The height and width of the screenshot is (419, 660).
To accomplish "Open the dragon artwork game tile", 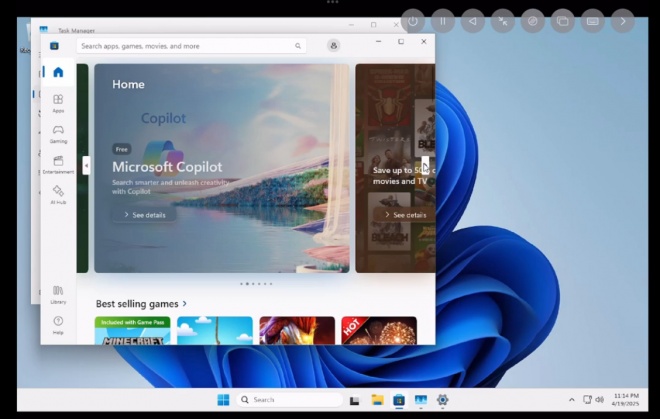I will coord(297,331).
